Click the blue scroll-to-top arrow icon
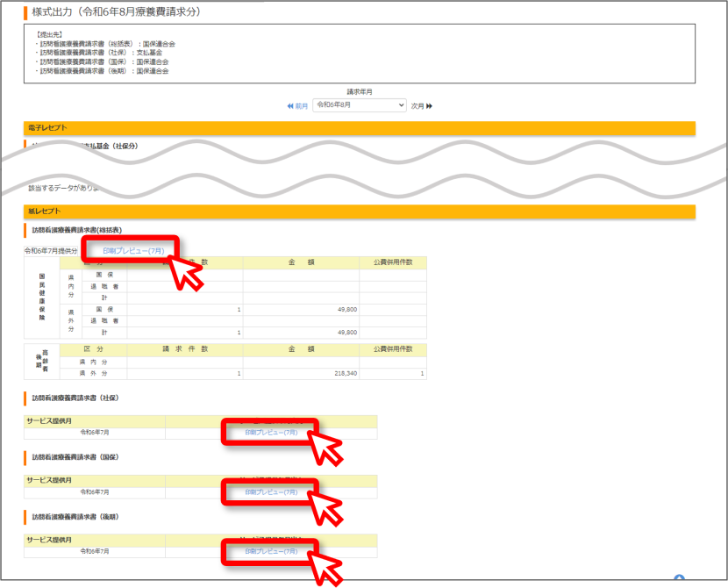The image size is (728, 588). (679, 577)
